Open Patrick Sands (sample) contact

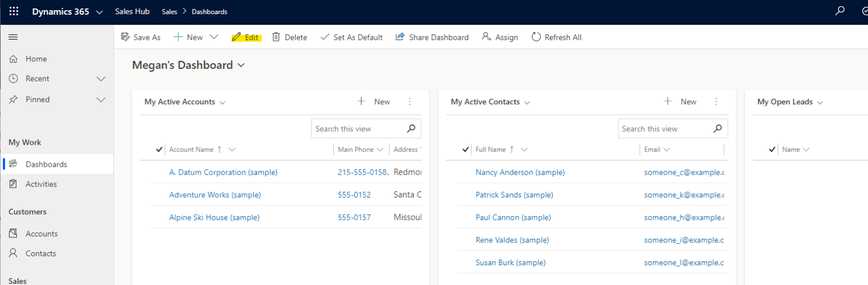pyautogui.click(x=514, y=195)
